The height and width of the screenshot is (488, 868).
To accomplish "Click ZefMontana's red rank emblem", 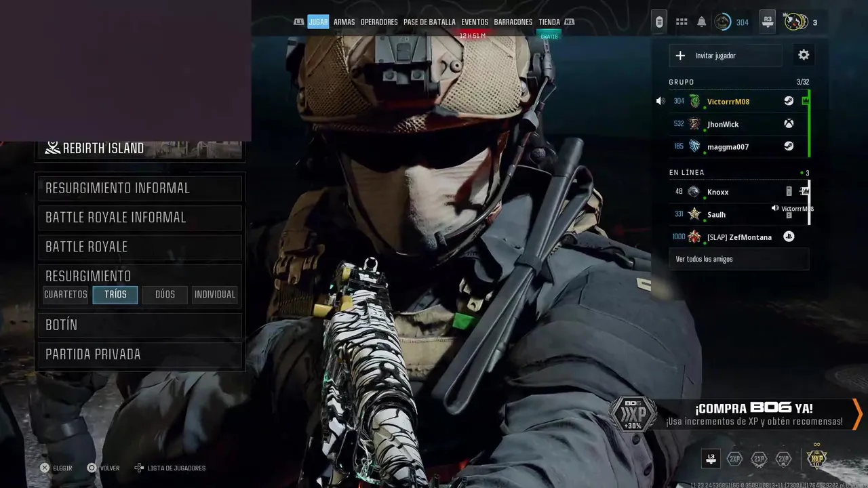I will coord(694,237).
